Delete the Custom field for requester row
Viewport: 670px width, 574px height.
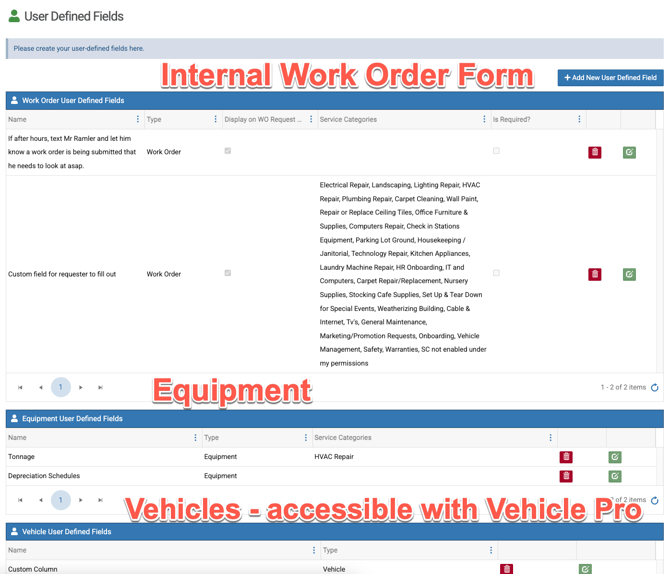(x=595, y=274)
